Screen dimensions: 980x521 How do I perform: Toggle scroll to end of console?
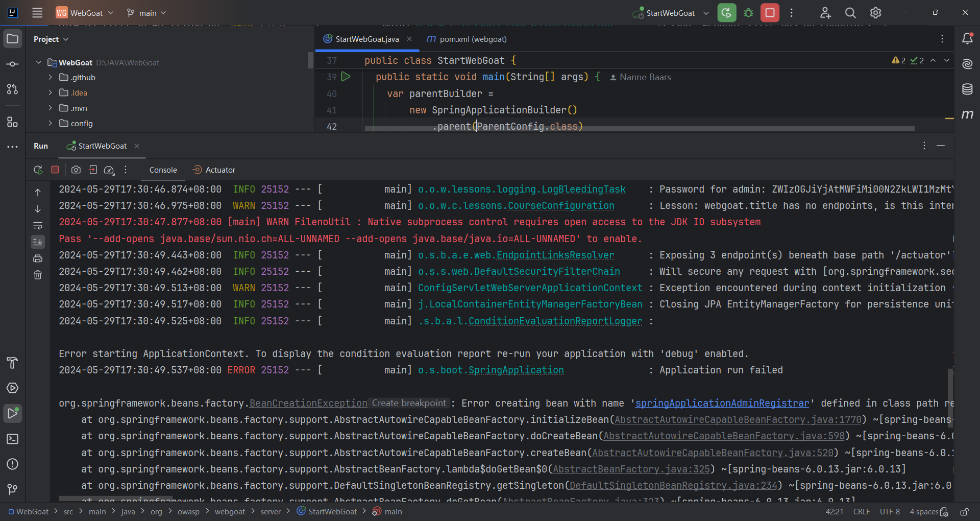[x=38, y=242]
